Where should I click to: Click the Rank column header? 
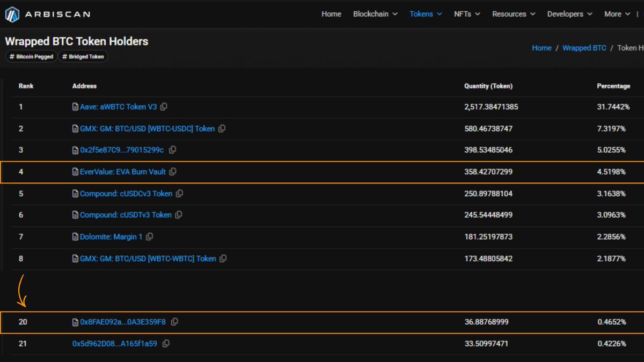point(26,86)
